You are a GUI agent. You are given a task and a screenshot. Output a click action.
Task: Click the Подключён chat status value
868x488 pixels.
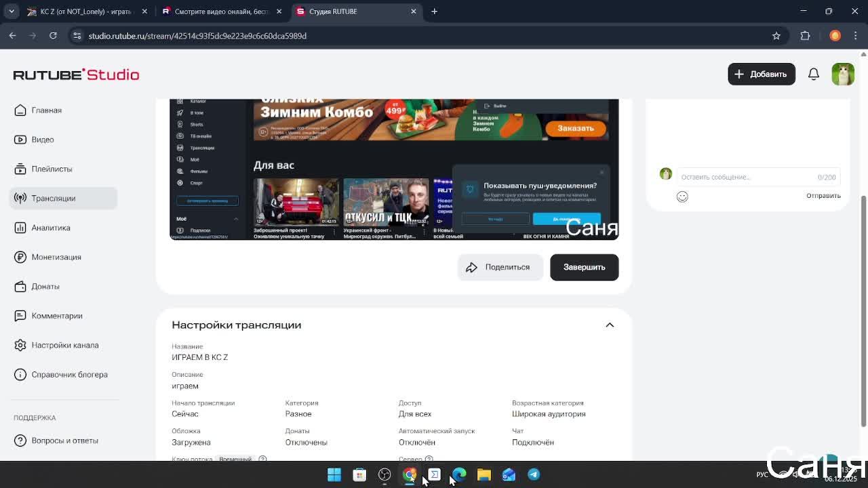point(533,443)
